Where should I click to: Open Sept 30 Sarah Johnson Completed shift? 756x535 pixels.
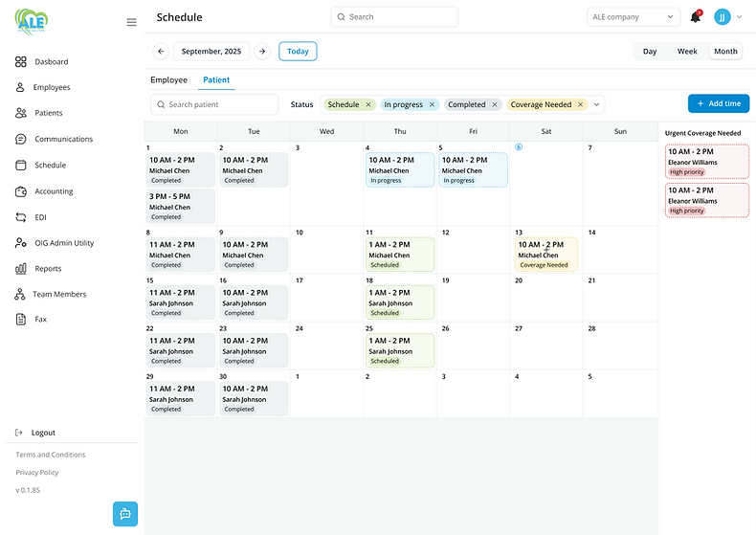point(255,398)
